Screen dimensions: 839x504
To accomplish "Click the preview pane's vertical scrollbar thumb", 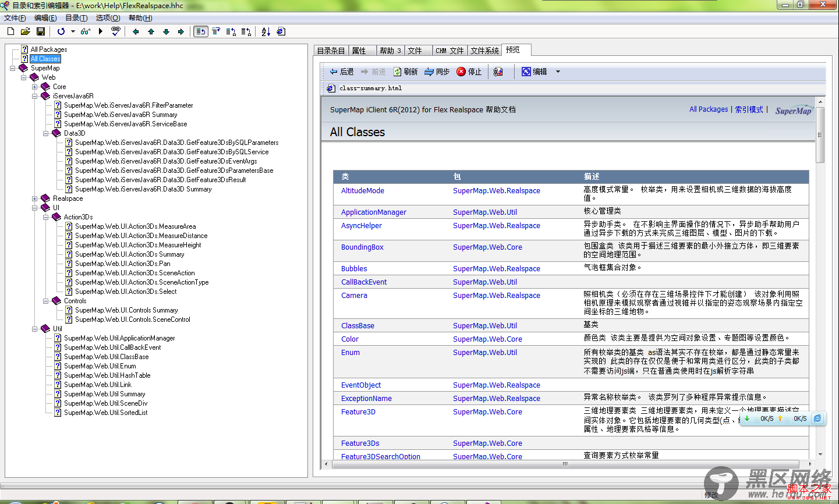I will 820,134.
